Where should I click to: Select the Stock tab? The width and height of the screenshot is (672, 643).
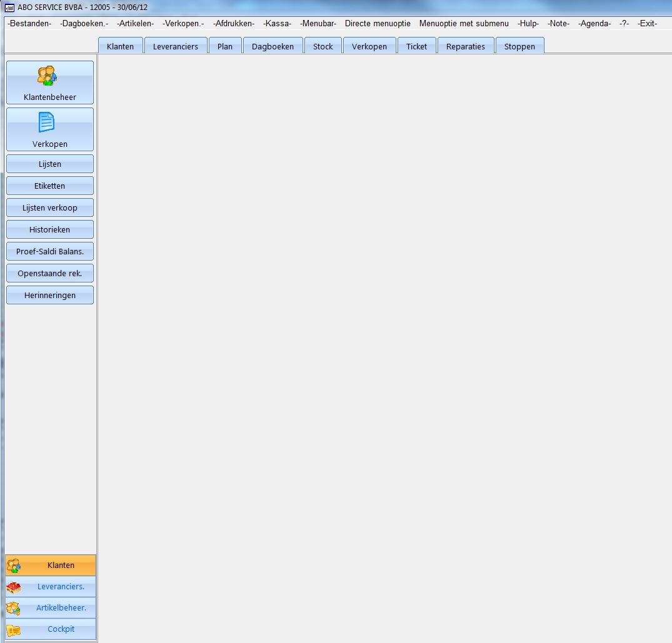[x=323, y=46]
